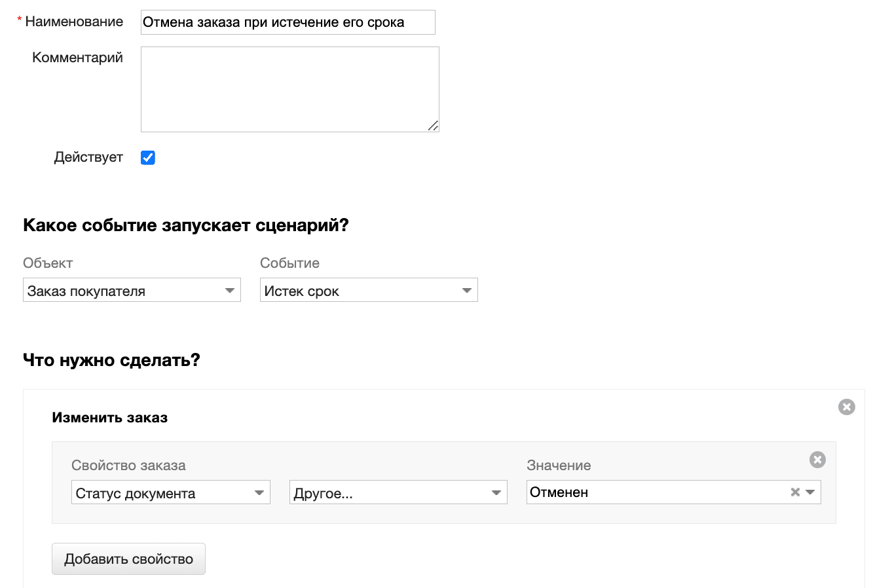This screenshot has width=873, height=588.
Task: Click the Объект dropdown arrow icon
Action: tap(230, 290)
